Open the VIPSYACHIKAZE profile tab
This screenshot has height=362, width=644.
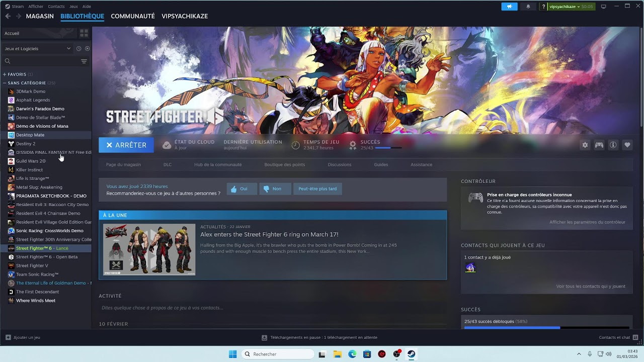coord(185,16)
